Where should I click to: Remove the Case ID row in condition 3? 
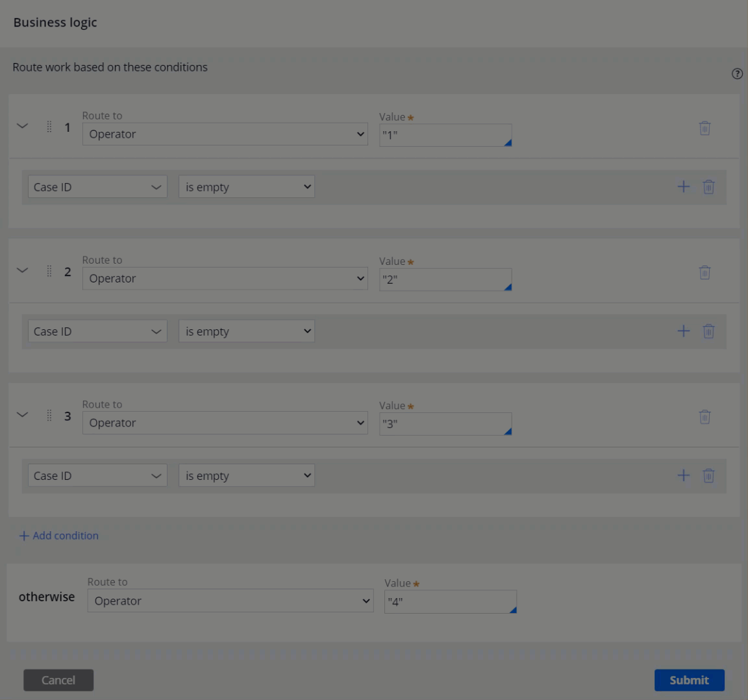click(x=708, y=475)
